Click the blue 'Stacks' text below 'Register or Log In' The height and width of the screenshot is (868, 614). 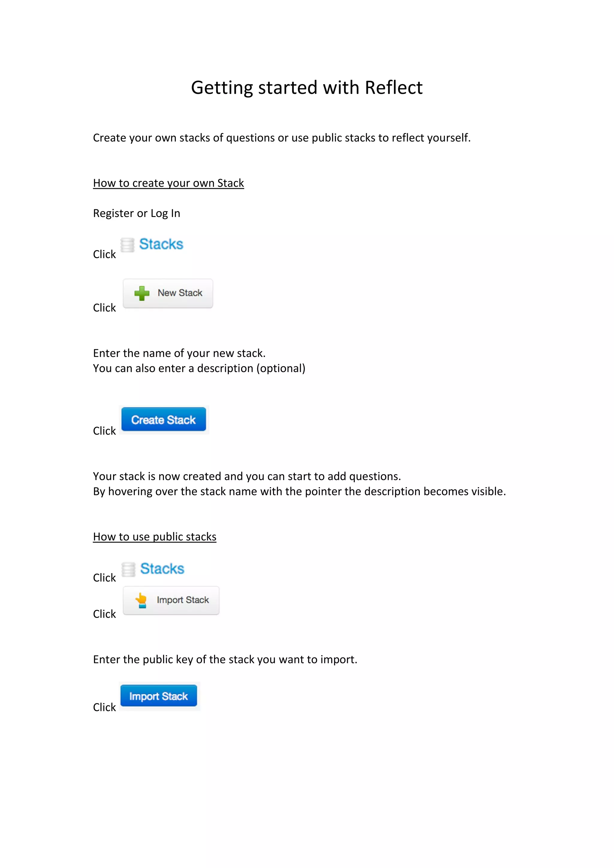[161, 244]
